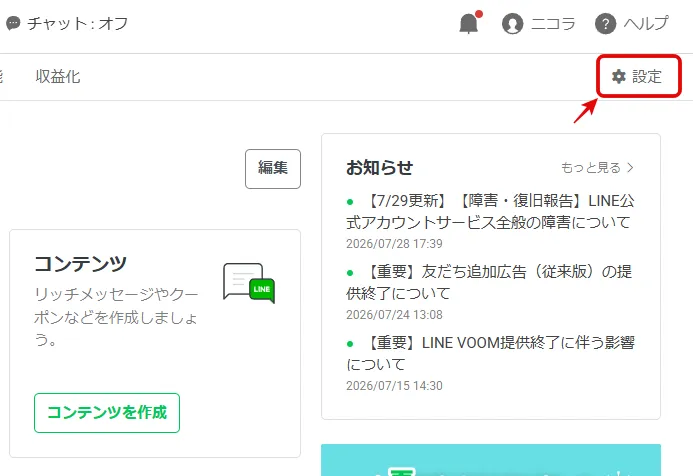The width and height of the screenshot is (693, 476).
Task: Click the timestamp 2026/07/15 14:30
Action: pyautogui.click(x=394, y=386)
